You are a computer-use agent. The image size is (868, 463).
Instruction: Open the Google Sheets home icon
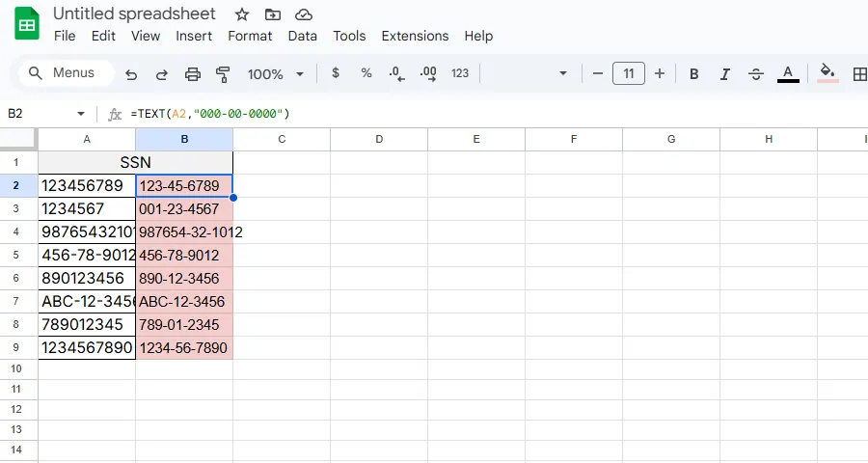click(x=26, y=25)
